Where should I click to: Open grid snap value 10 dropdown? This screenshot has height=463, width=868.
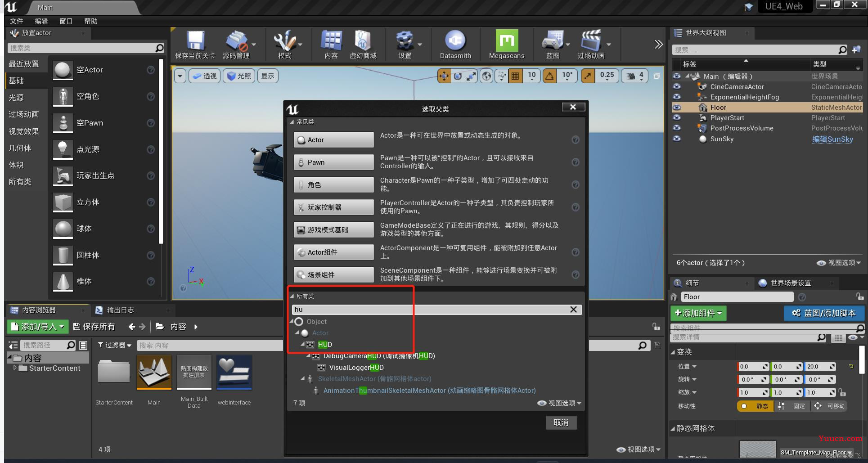(532, 76)
